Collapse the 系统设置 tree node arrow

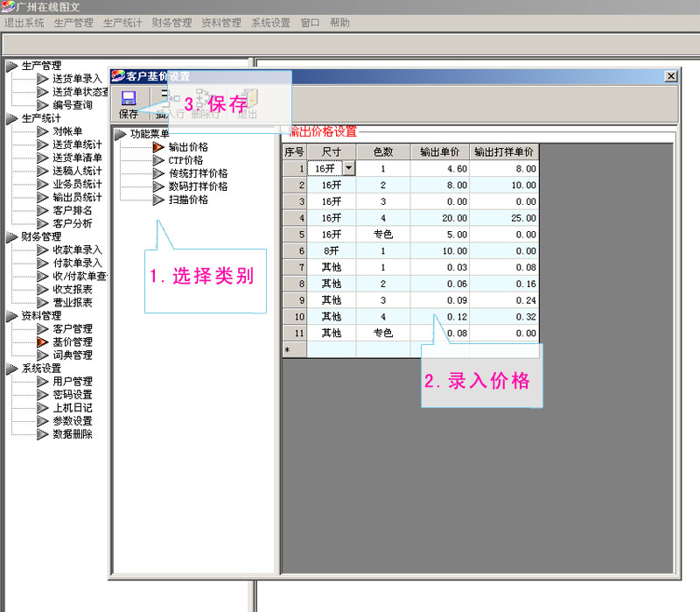(x=12, y=369)
